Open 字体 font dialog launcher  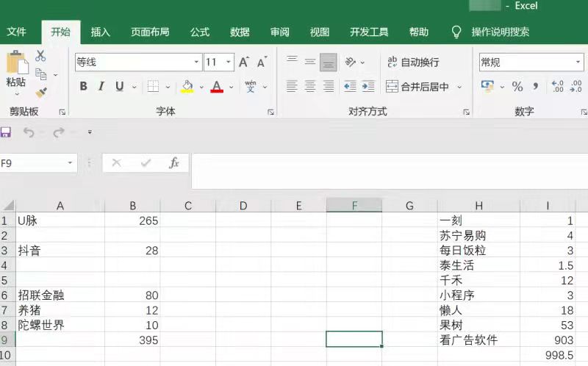pyautogui.click(x=270, y=112)
